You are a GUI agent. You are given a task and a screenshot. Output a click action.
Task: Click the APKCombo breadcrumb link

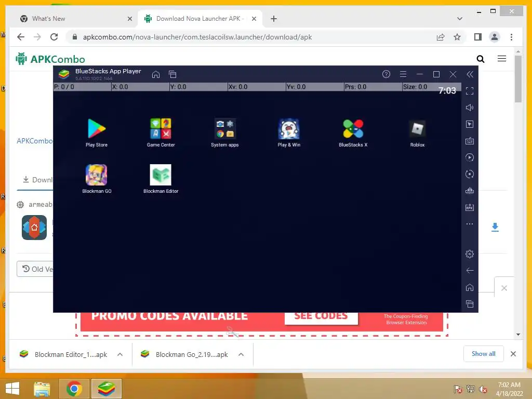(34, 141)
